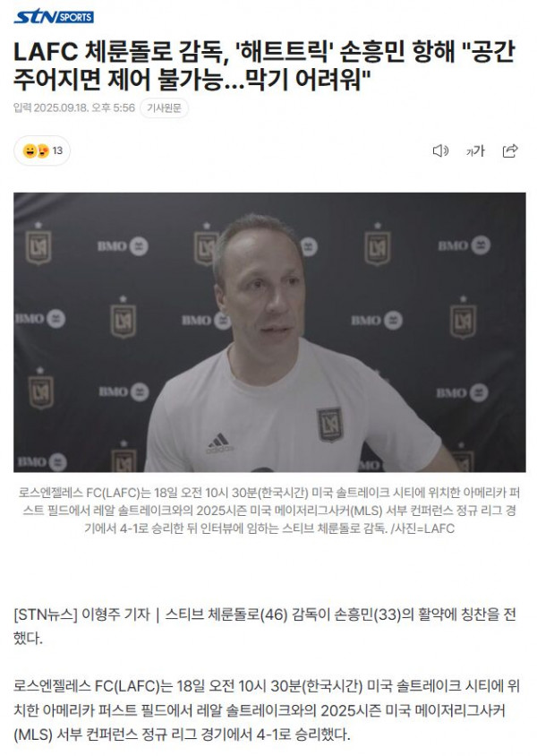Open the photo of coach Cherundolo

pos(269,332)
